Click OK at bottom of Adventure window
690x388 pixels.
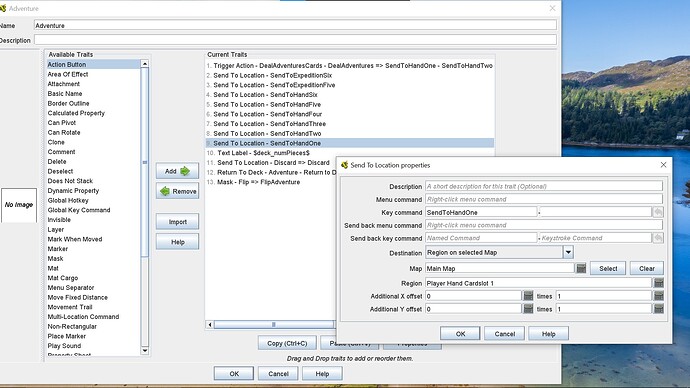234,373
